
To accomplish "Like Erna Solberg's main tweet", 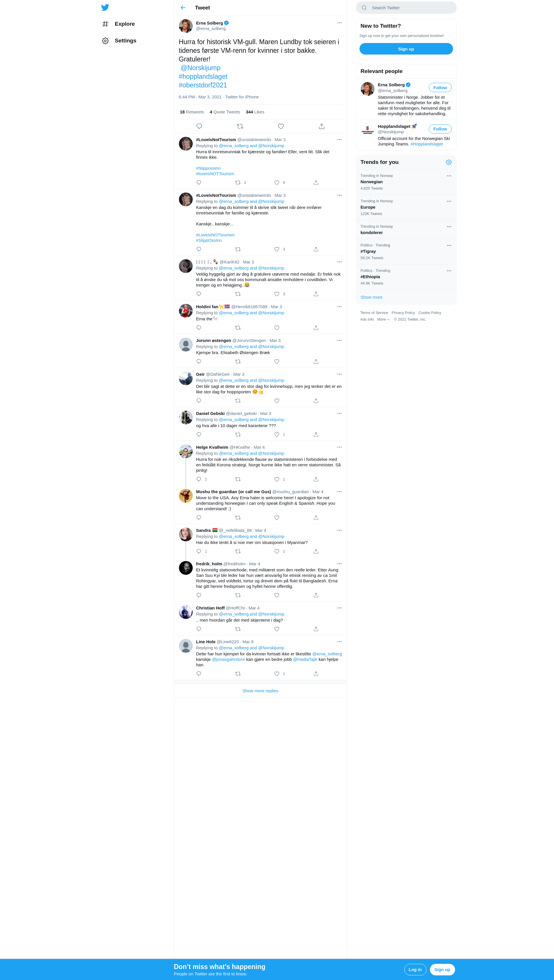I will [x=281, y=126].
